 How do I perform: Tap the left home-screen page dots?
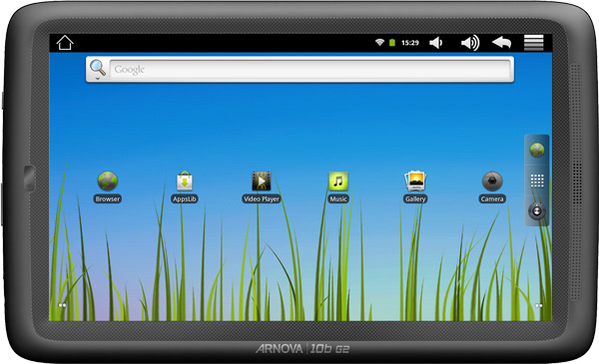(62, 305)
